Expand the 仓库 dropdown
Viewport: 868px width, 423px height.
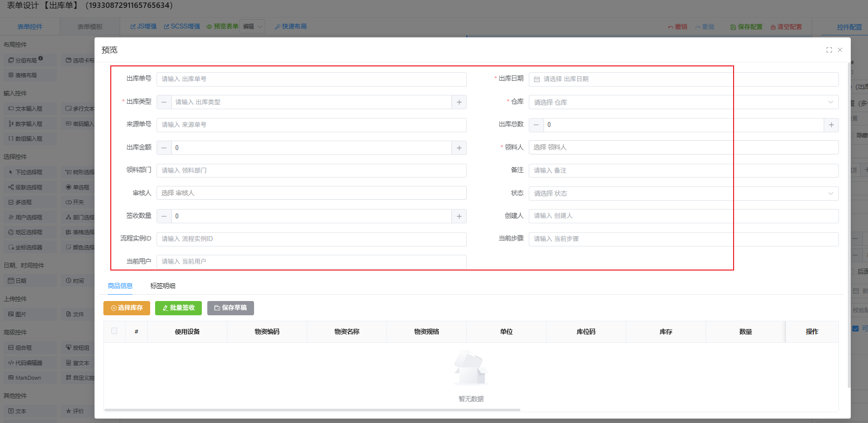pos(831,102)
